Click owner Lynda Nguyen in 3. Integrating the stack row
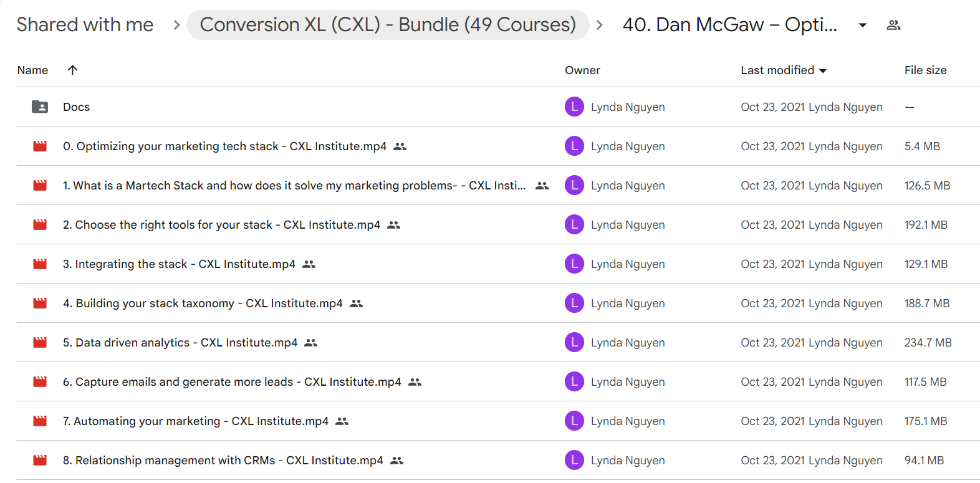 point(628,264)
